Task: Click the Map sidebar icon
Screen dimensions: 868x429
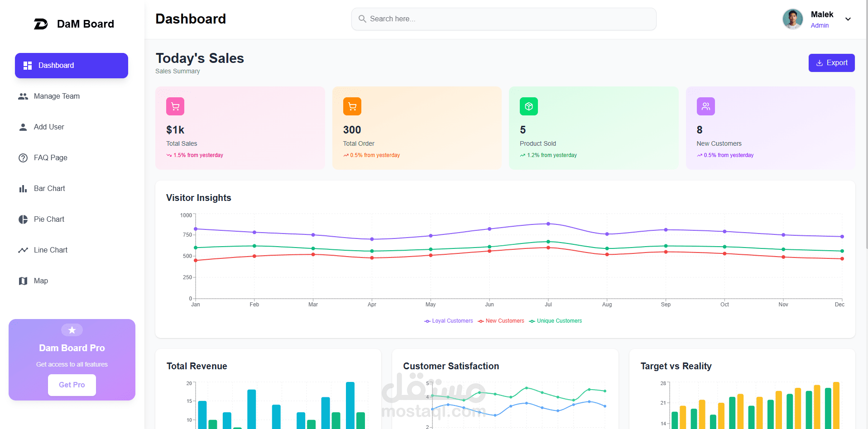Action: (x=23, y=281)
